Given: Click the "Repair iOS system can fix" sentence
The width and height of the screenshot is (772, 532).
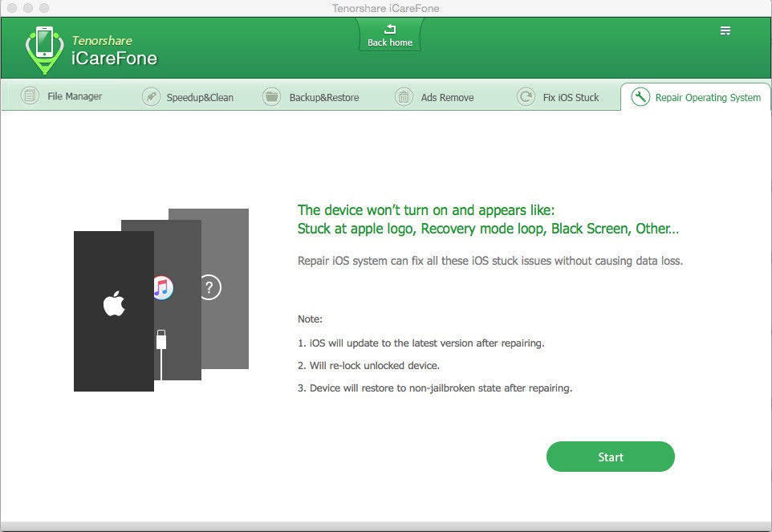Looking at the screenshot, I should click(490, 261).
